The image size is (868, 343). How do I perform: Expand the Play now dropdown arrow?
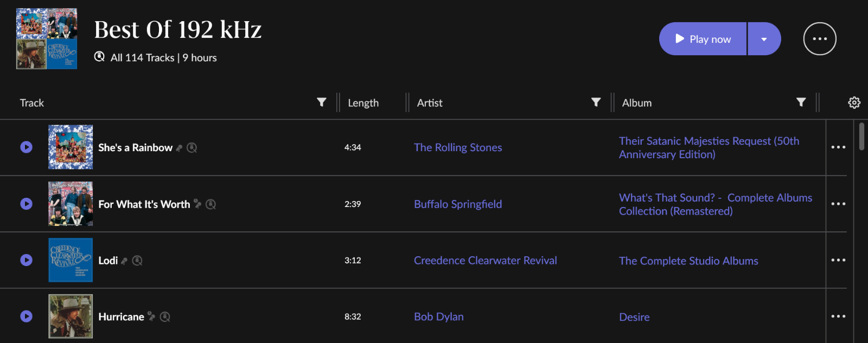764,39
